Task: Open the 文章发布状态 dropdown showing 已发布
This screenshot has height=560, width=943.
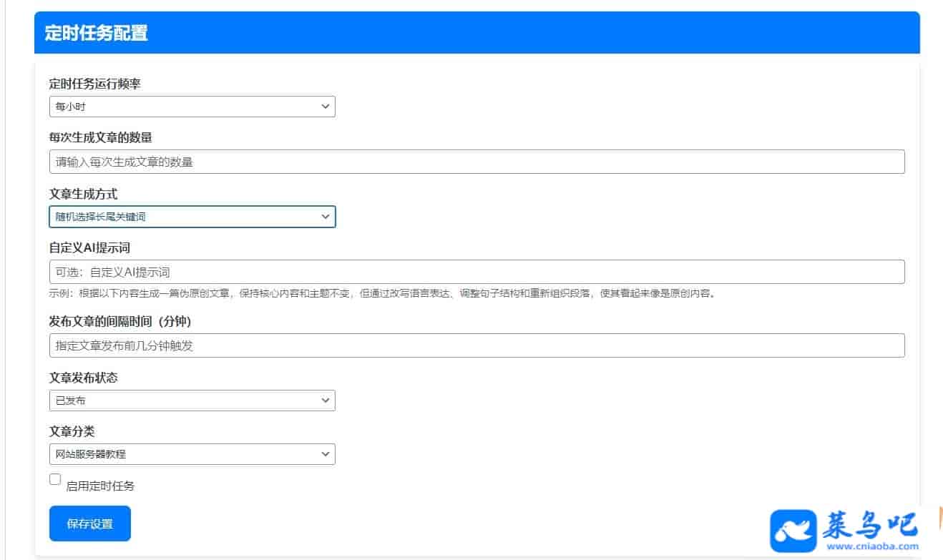Action: 192,401
